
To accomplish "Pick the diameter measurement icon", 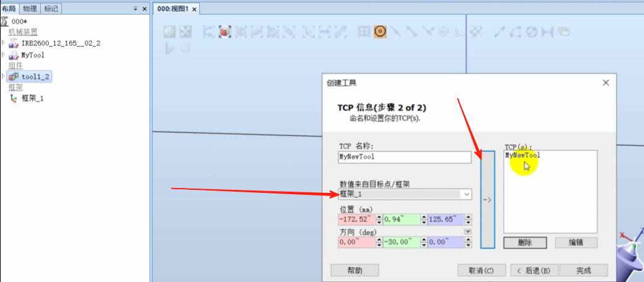I will tap(532, 32).
